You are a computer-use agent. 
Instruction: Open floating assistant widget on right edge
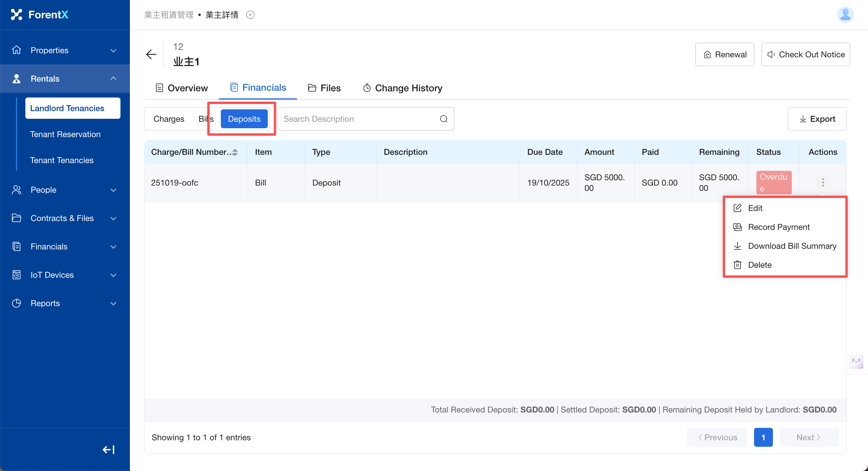856,361
